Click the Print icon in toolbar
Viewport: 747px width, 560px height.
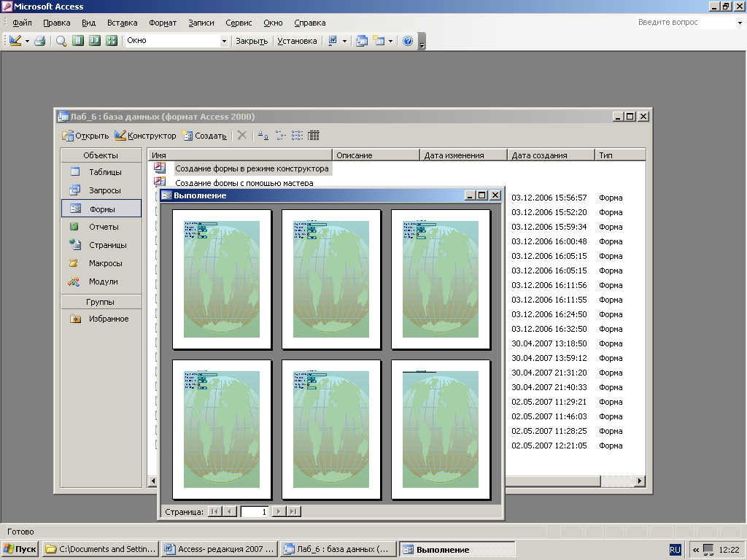40,41
